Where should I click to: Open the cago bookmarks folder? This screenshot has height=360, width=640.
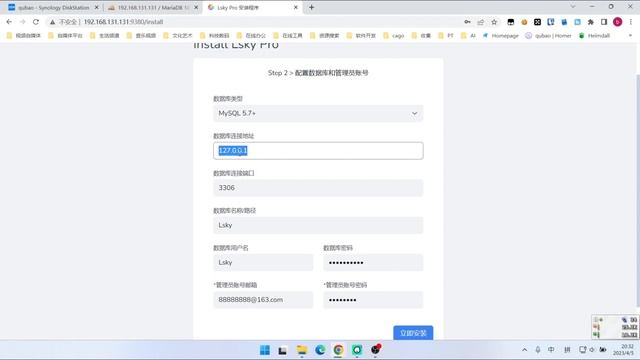coord(393,36)
